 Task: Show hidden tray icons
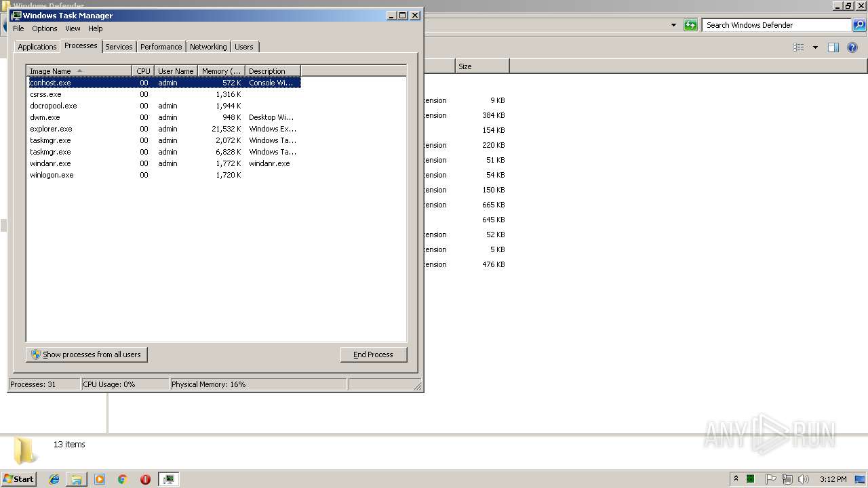click(x=736, y=479)
